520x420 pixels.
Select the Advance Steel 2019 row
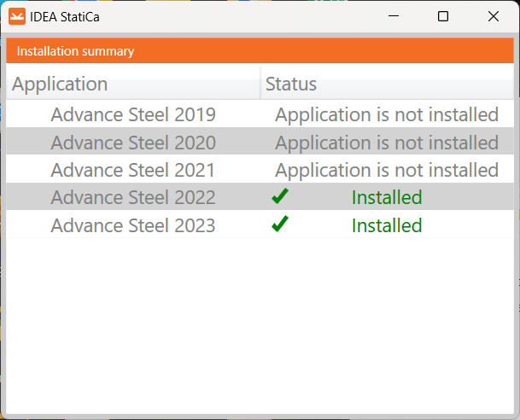pyautogui.click(x=133, y=114)
